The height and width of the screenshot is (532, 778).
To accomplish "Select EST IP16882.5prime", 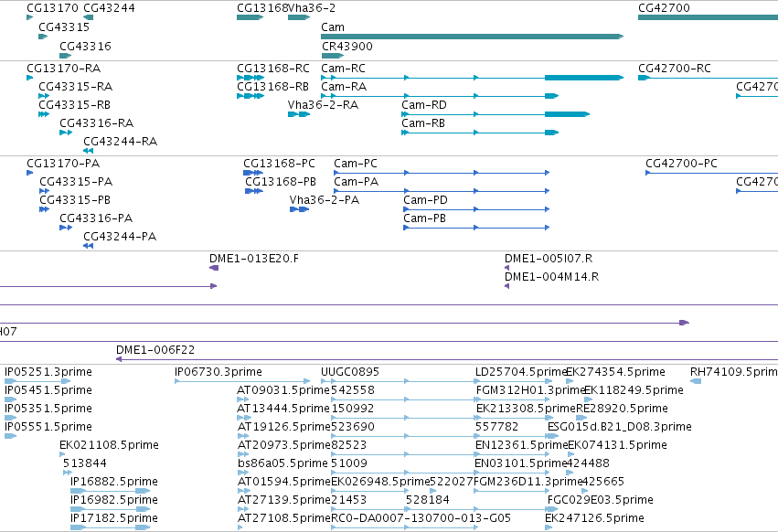I will [114, 482].
